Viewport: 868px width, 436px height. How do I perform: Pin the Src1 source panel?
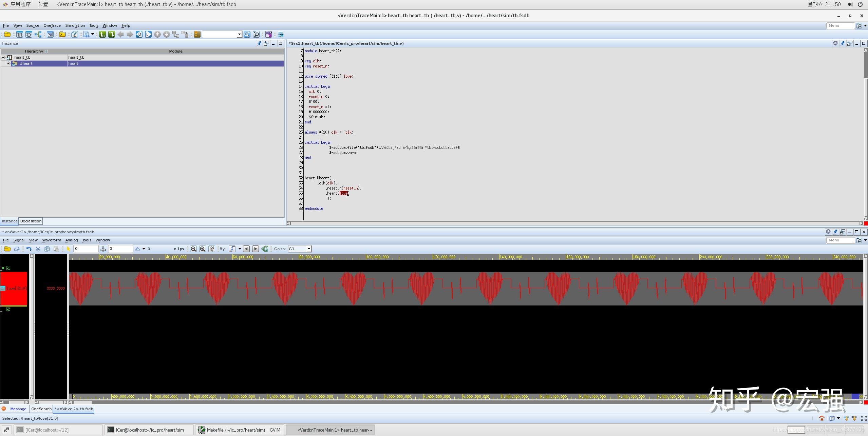[x=843, y=43]
